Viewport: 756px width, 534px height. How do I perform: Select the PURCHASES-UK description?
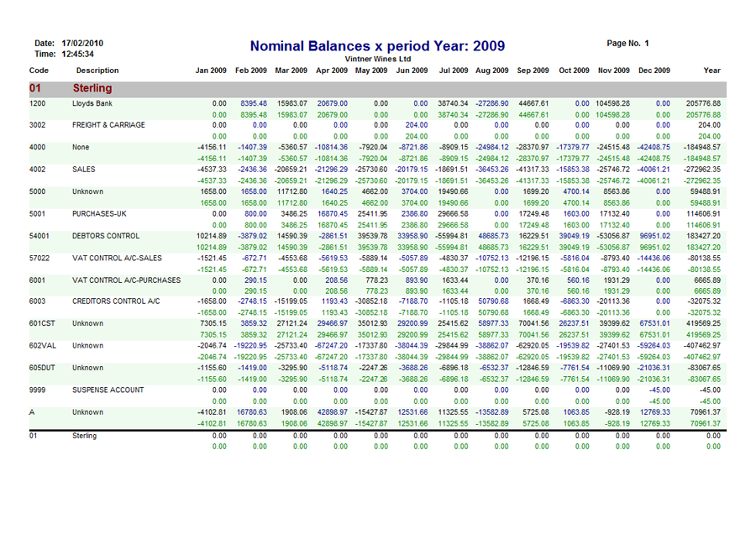(99, 214)
